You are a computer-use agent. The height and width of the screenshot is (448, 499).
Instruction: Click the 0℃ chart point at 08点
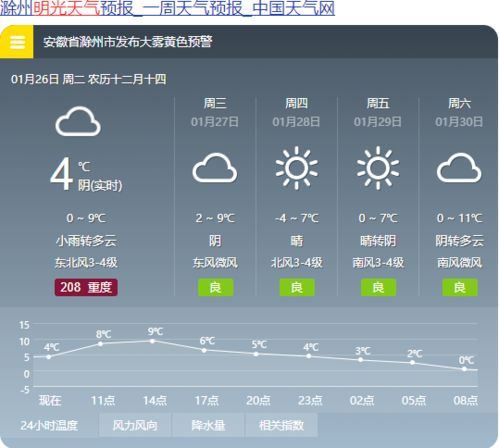coord(464,369)
